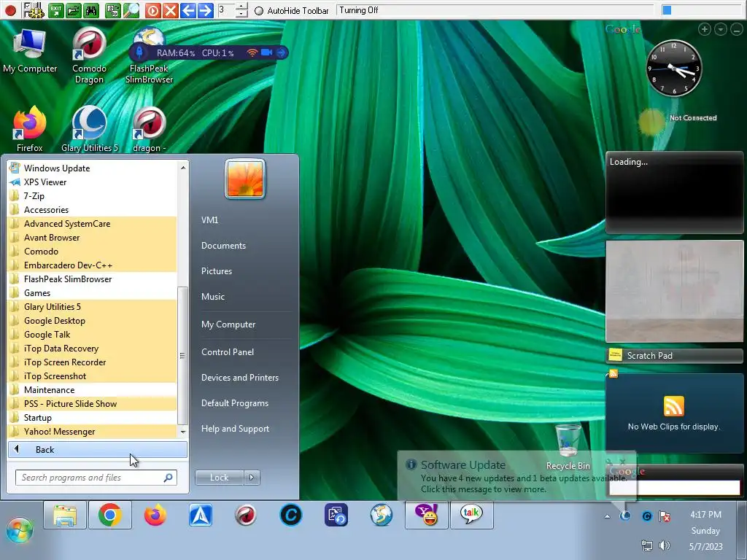Click the binoculars search toolbar icon
Screen dimensions: 747x560
(x=91, y=10)
